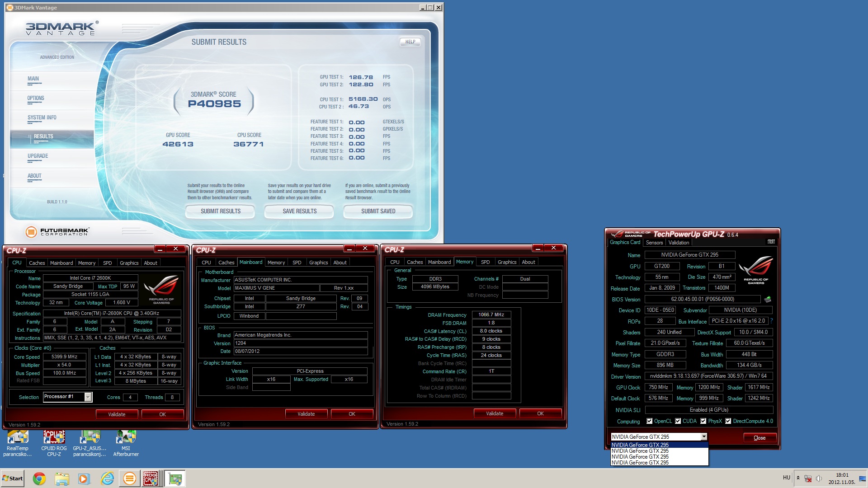Open Internet Explorer from the taskbar

(x=107, y=479)
